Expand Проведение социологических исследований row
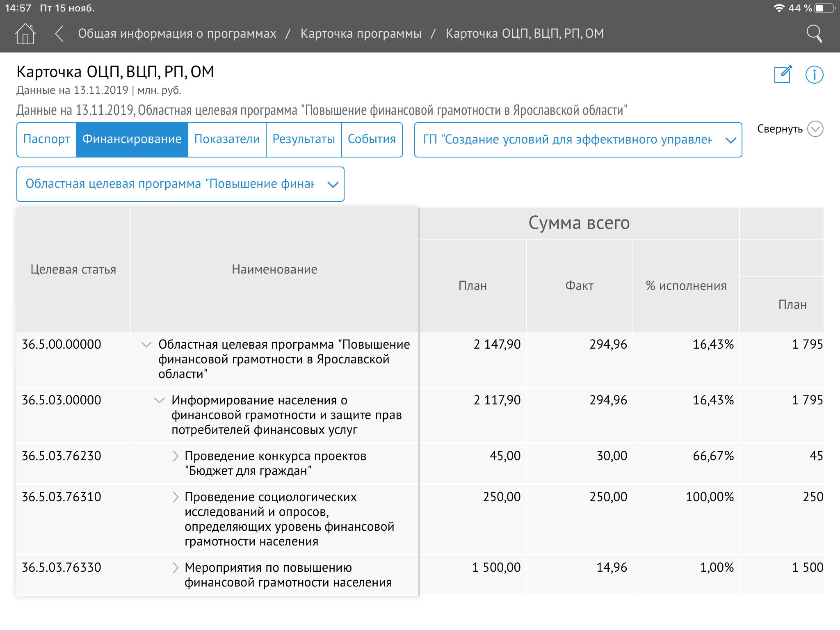840x630 pixels. [176, 497]
